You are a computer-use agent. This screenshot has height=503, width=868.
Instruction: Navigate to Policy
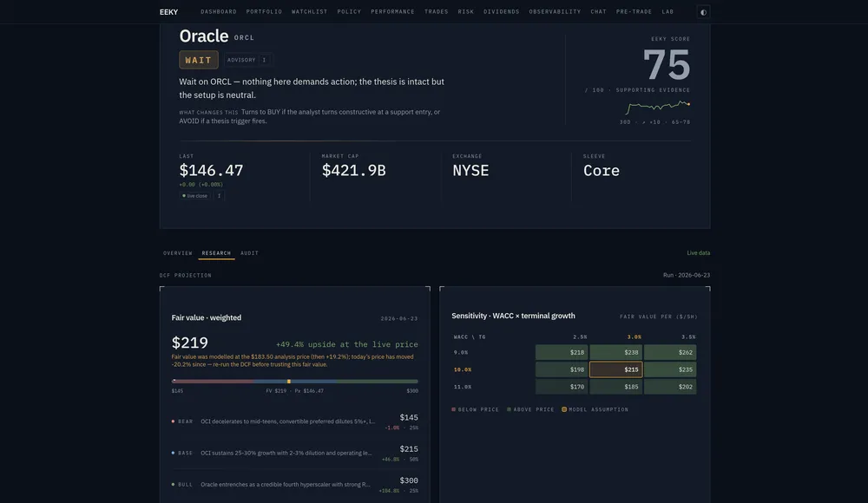(349, 11)
